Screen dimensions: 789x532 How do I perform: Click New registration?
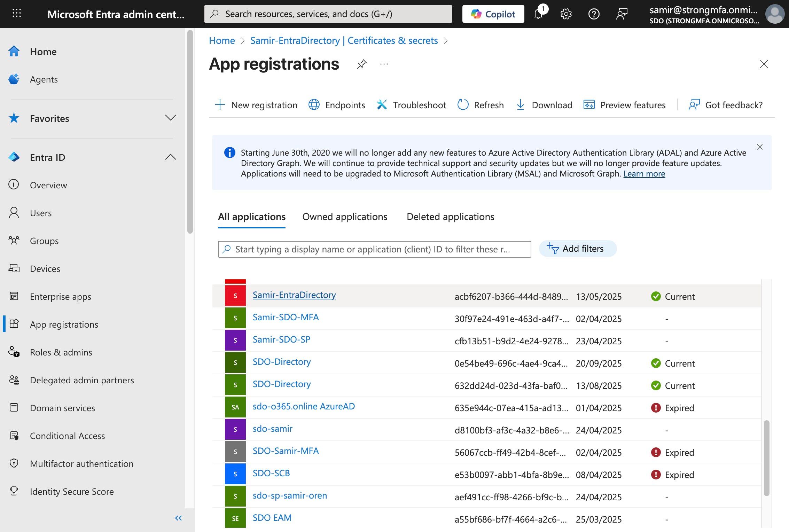(256, 105)
